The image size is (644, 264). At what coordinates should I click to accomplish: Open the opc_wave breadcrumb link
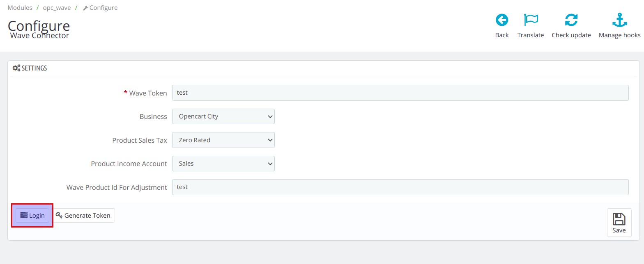pyautogui.click(x=57, y=8)
